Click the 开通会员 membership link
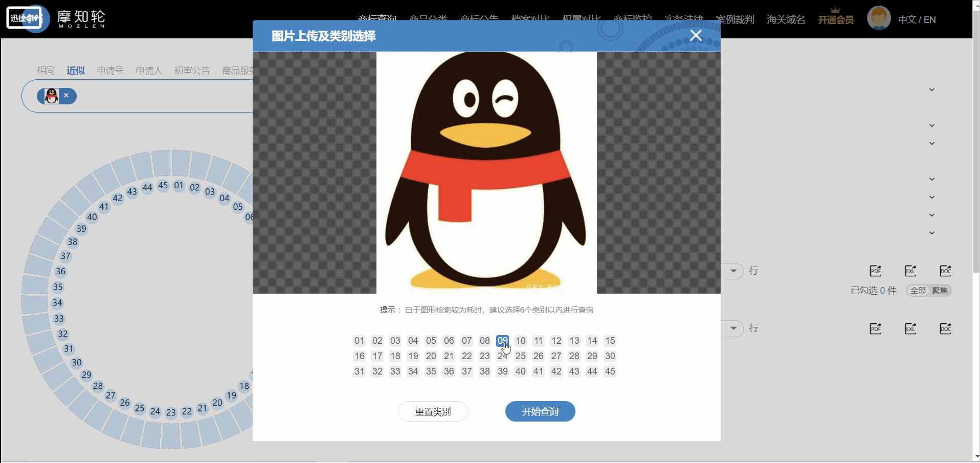 [x=836, y=19]
